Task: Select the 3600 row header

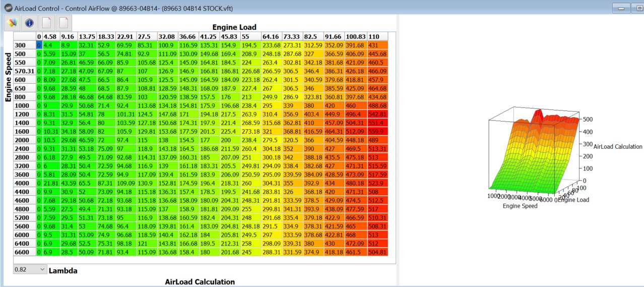Action: (25, 174)
